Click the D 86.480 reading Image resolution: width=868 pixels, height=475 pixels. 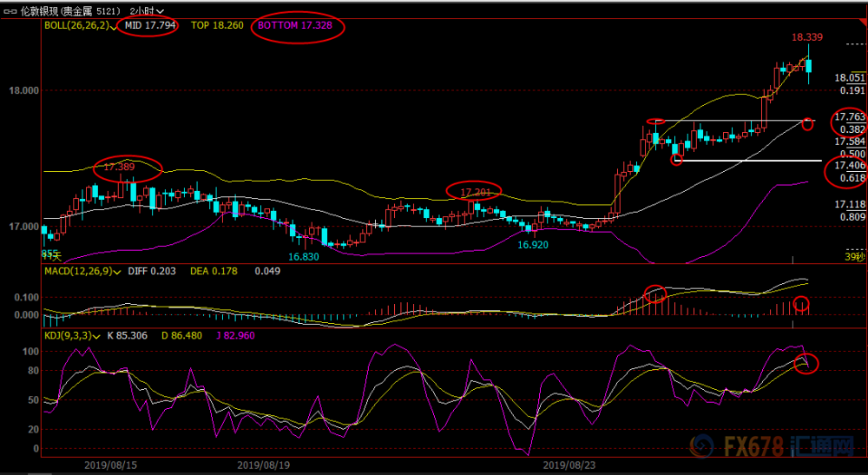point(181,335)
